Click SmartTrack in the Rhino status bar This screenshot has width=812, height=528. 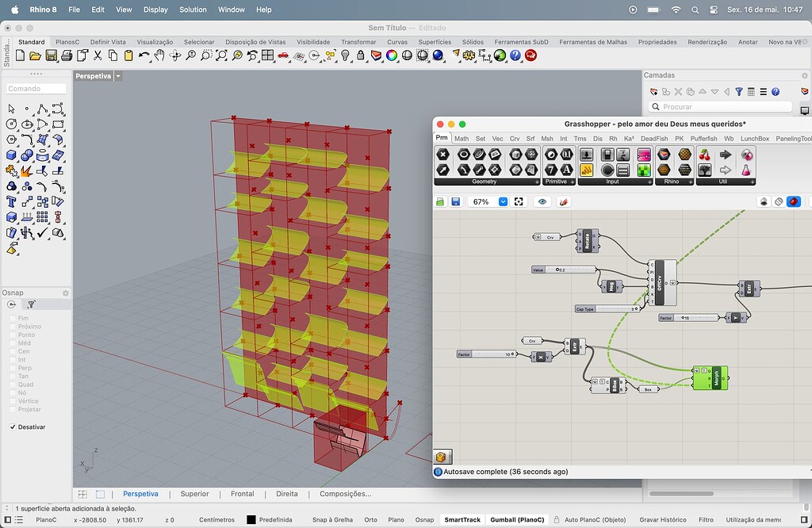click(x=464, y=519)
